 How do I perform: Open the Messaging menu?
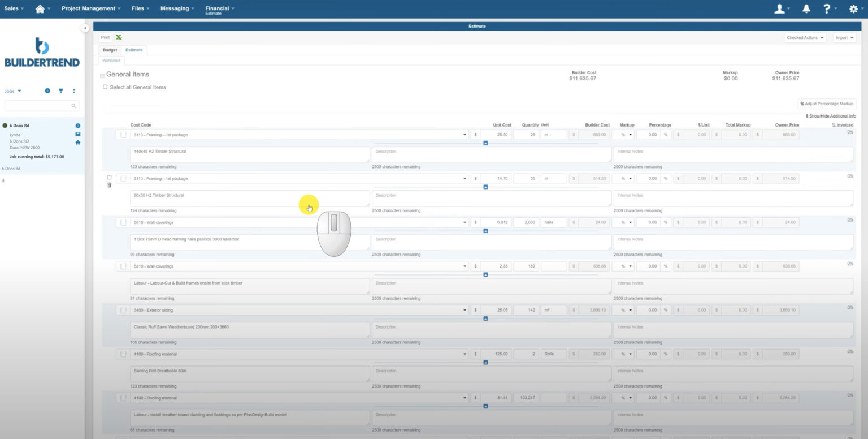[176, 8]
